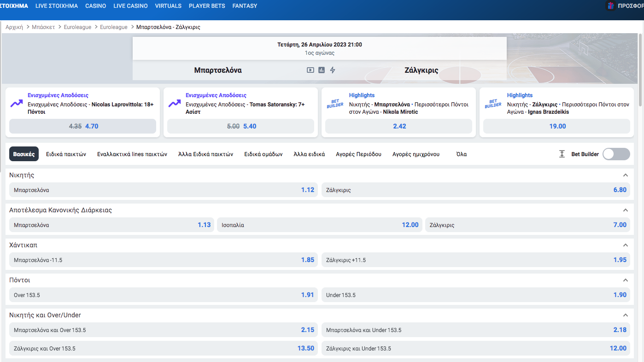Switch to the Ειδικά παικτών tab
The height and width of the screenshot is (362, 644).
click(x=66, y=154)
